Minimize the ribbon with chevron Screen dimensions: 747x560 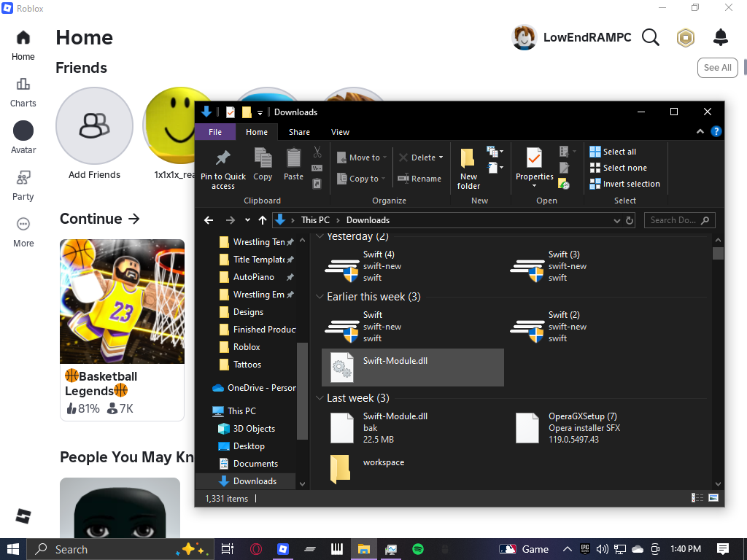click(x=700, y=131)
